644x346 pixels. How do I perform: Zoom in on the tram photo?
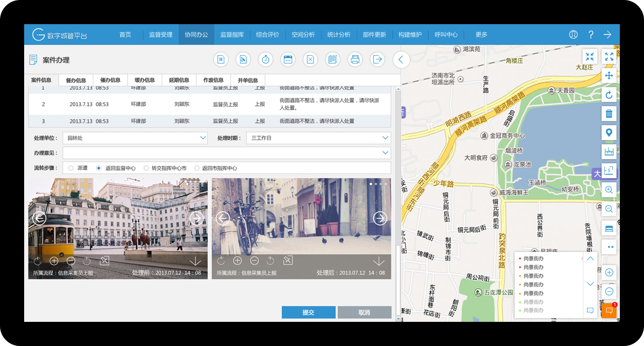pyautogui.click(x=54, y=261)
